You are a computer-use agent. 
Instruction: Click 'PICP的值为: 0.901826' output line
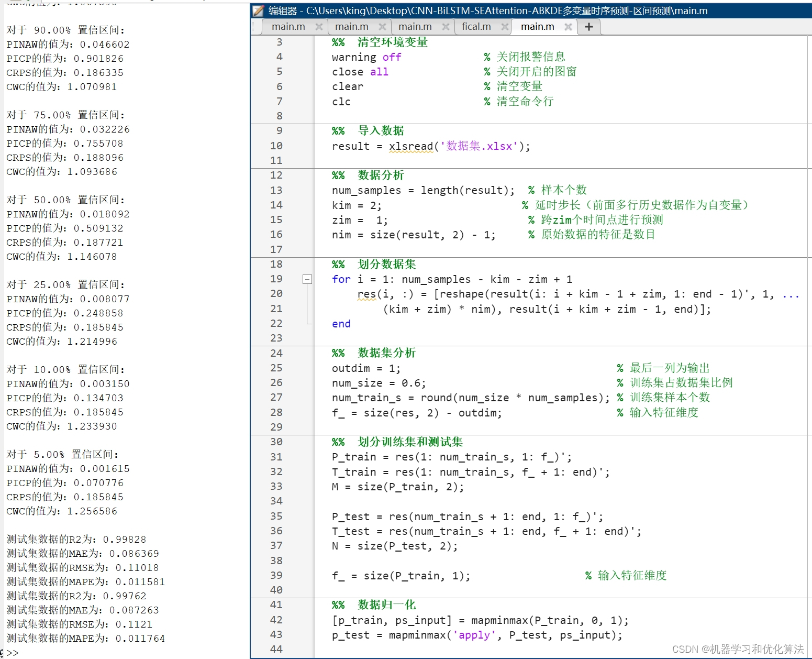(x=65, y=58)
